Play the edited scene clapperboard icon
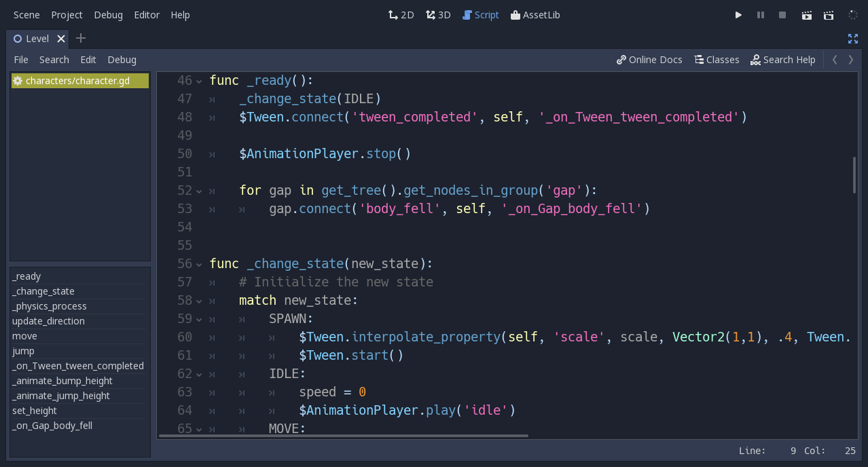This screenshot has height=467, width=868. click(x=807, y=15)
